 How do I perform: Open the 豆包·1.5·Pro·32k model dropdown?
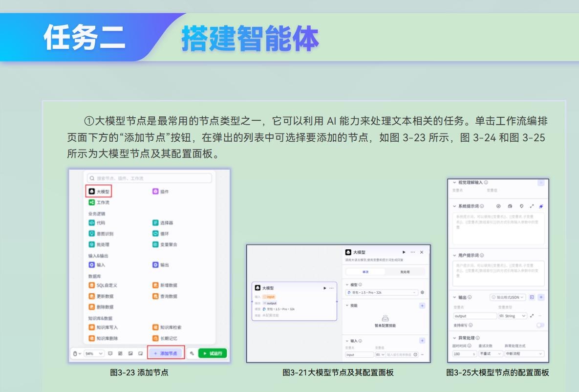(382, 293)
